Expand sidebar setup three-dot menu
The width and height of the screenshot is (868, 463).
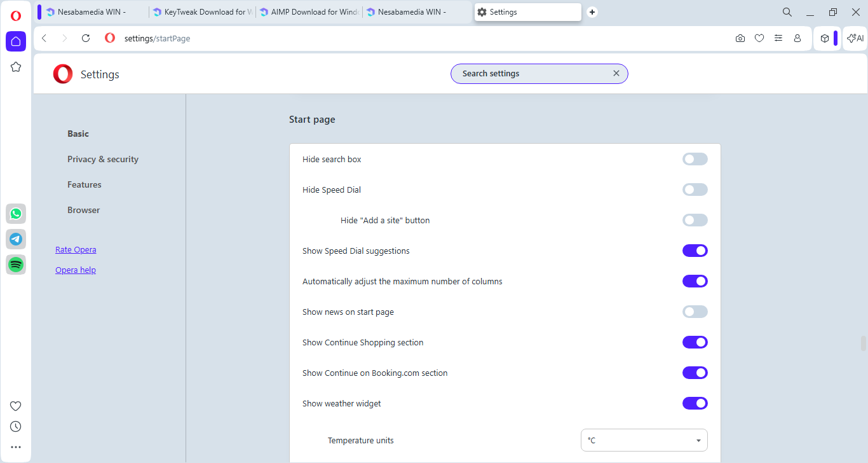16,447
